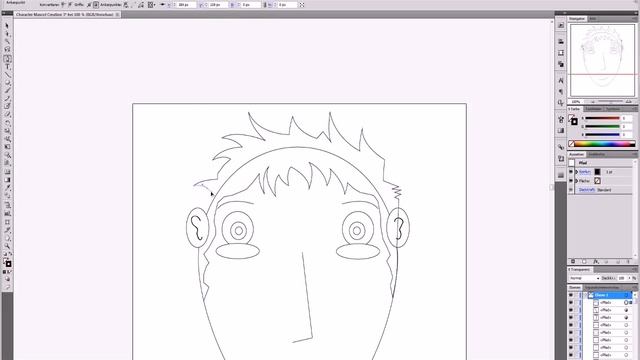Select the Selection (black arrow) tool

[x=7, y=26]
